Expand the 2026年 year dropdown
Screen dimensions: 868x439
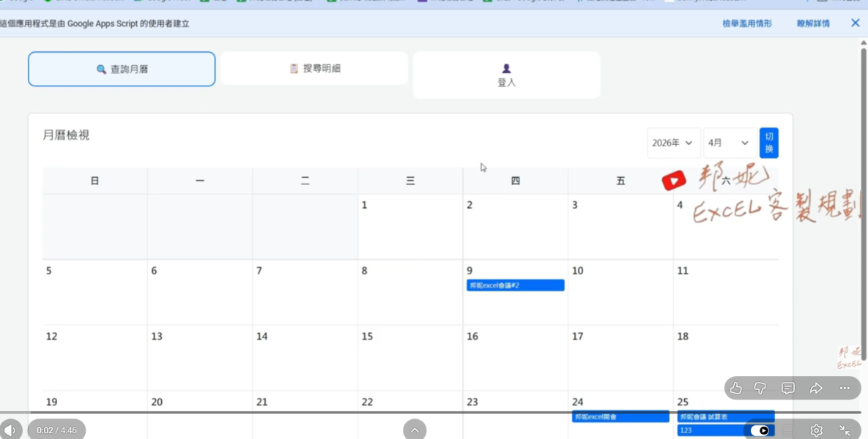pos(674,143)
